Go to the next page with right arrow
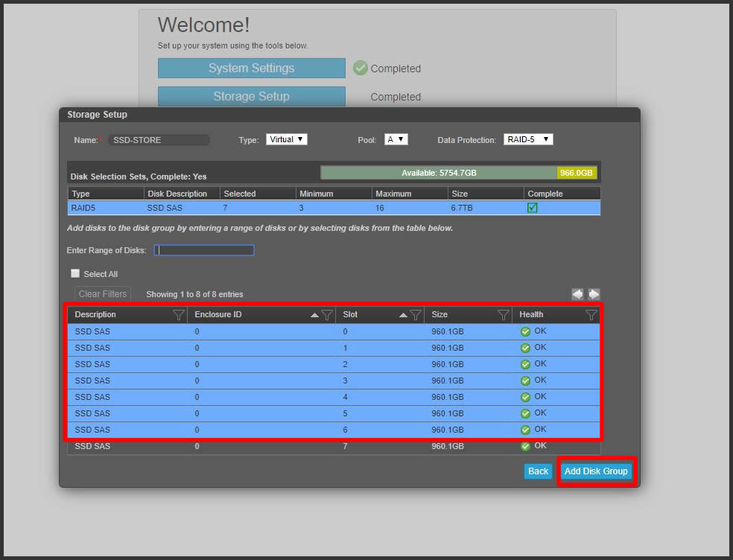This screenshot has width=733, height=560. coord(594,294)
